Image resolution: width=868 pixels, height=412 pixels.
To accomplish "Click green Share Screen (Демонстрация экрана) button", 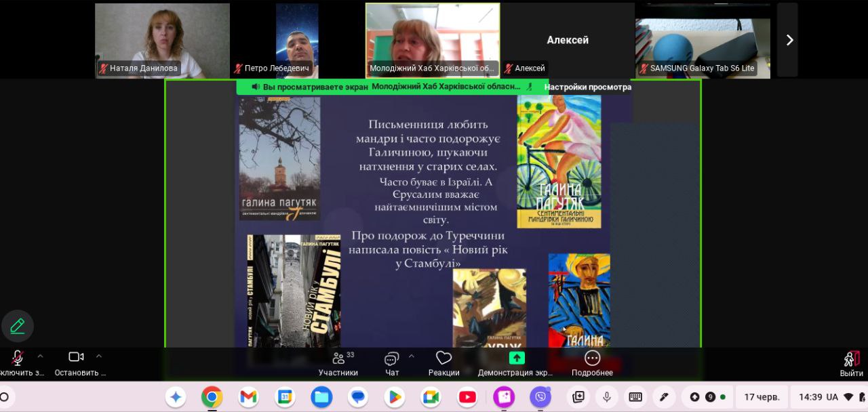I will 517,358.
